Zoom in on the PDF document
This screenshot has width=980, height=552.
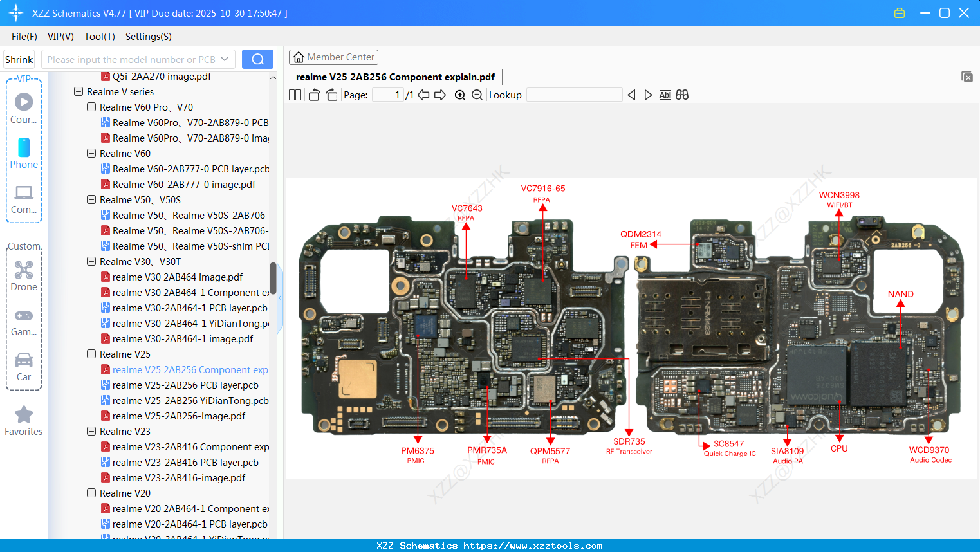coord(460,95)
